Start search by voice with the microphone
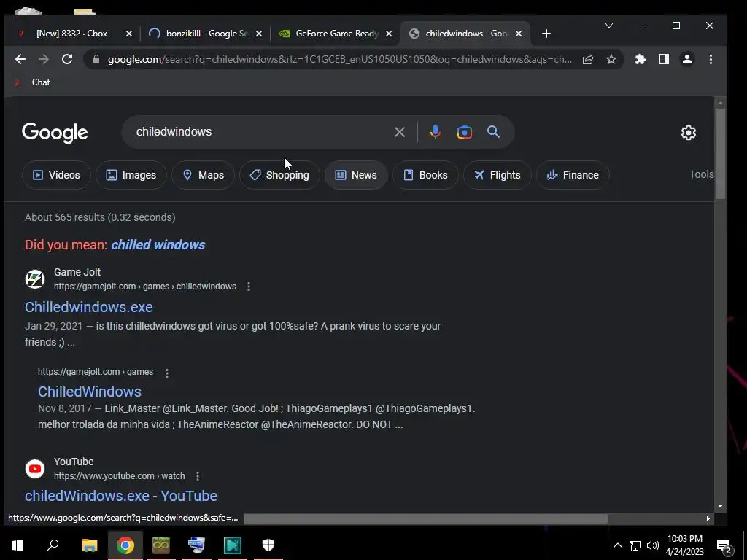Viewport: 747px width, 560px height. click(435, 132)
